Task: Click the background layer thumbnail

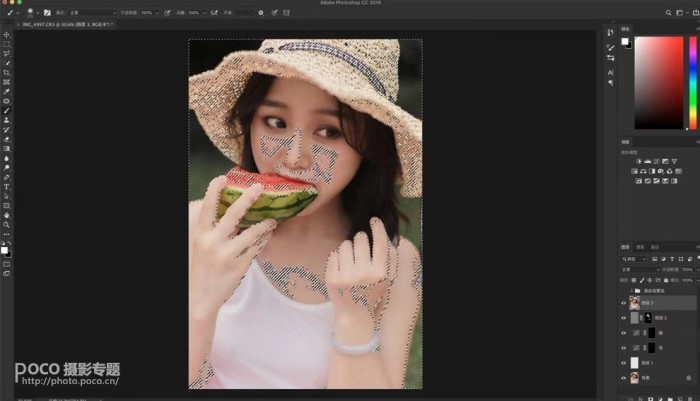Action: 634,378
